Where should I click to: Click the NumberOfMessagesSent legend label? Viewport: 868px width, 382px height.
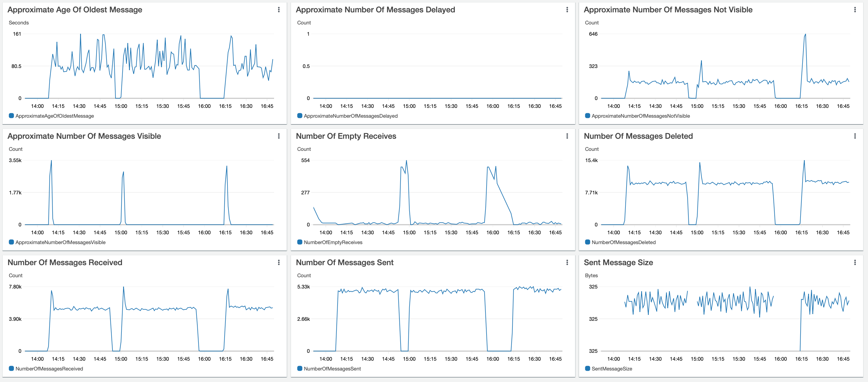[x=332, y=369]
